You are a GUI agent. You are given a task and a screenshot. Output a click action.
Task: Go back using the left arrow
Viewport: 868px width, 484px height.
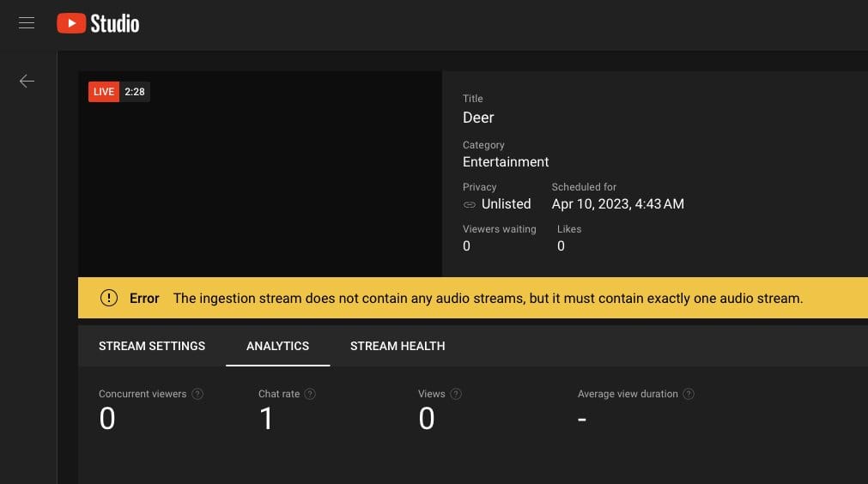[x=27, y=81]
